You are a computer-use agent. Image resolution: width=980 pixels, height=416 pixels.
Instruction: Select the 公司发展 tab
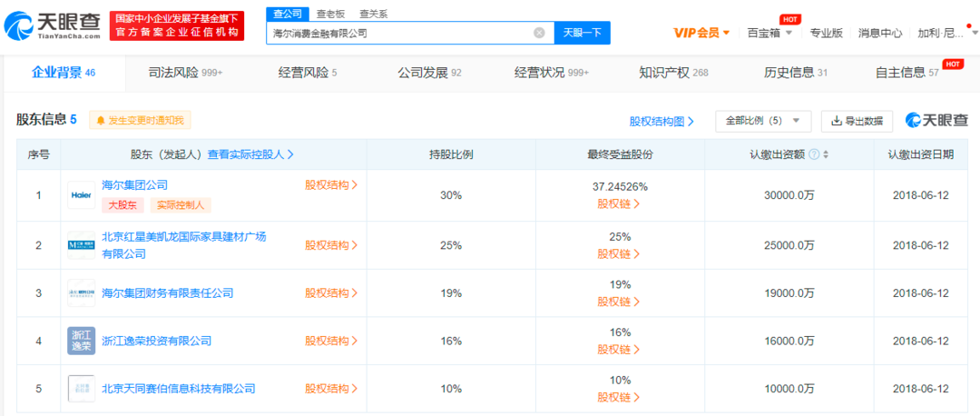(429, 74)
